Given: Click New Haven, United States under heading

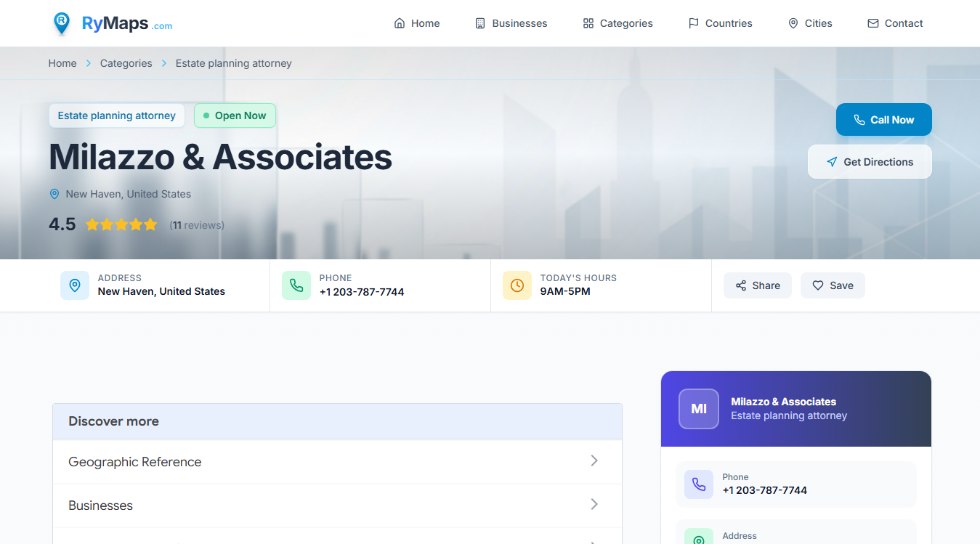Looking at the screenshot, I should (x=129, y=194).
